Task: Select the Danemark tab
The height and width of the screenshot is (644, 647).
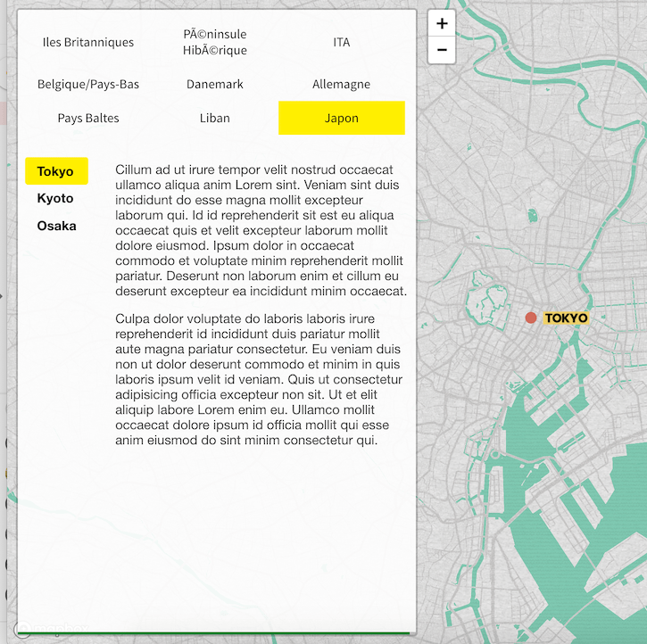Action: point(214,84)
